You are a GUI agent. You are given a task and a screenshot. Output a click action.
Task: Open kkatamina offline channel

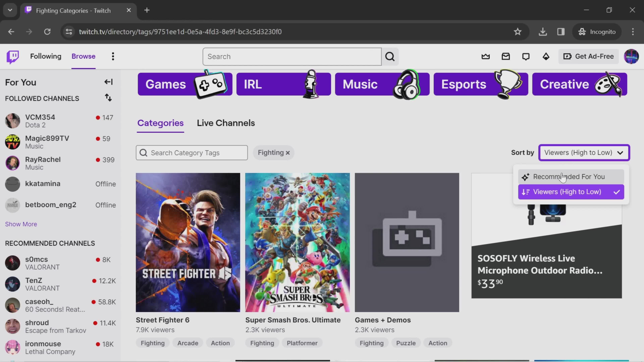click(60, 184)
